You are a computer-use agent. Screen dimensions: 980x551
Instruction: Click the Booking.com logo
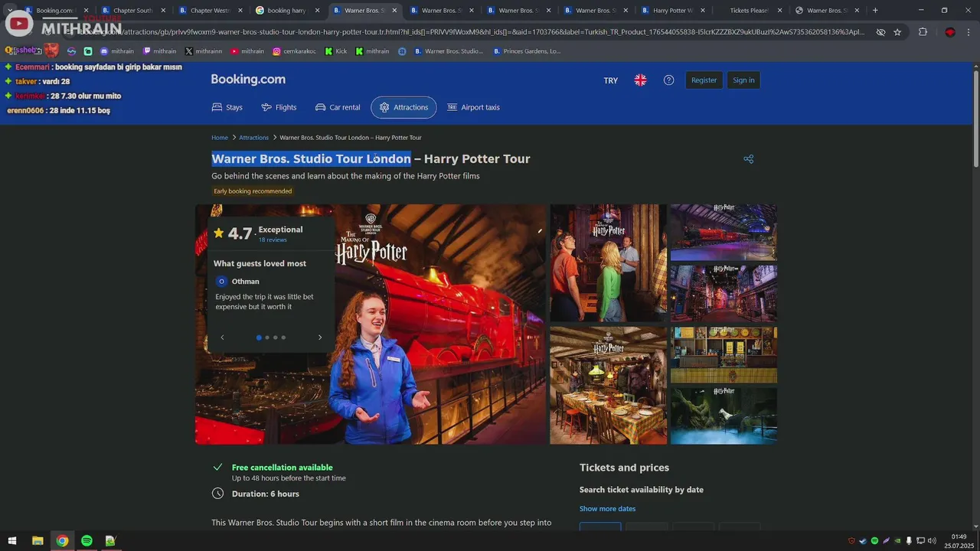(x=248, y=80)
